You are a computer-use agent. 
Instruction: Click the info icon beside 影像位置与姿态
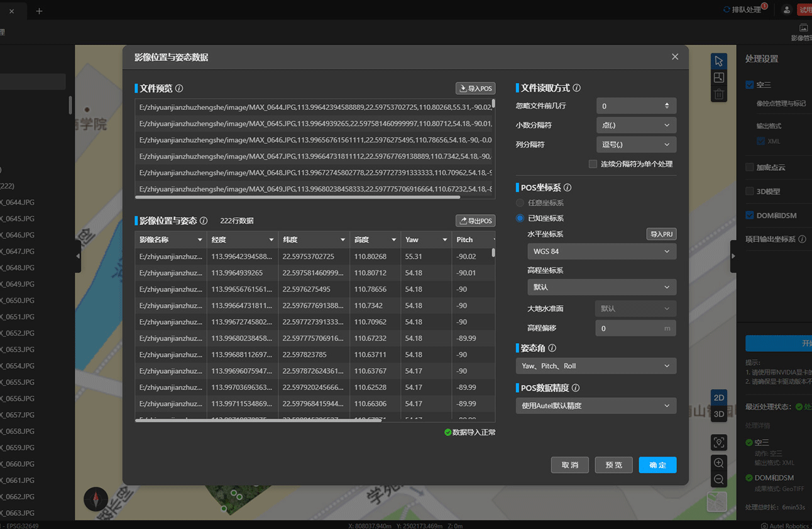[204, 221]
